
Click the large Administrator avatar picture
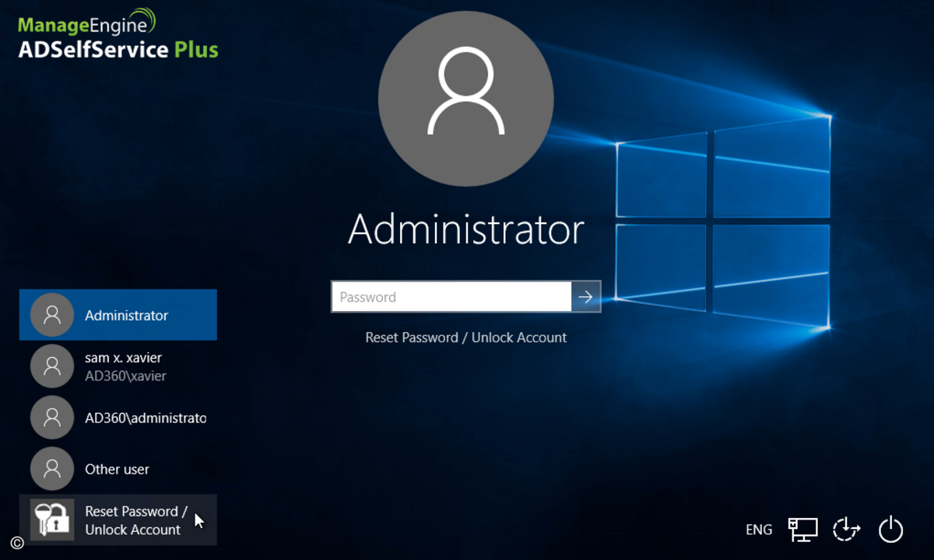pyautogui.click(x=465, y=100)
